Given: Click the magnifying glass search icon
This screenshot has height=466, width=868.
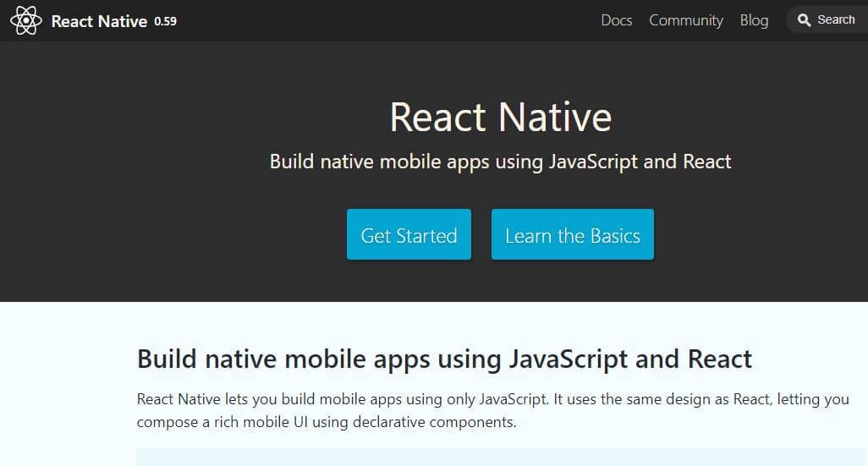Looking at the screenshot, I should pyautogui.click(x=804, y=20).
